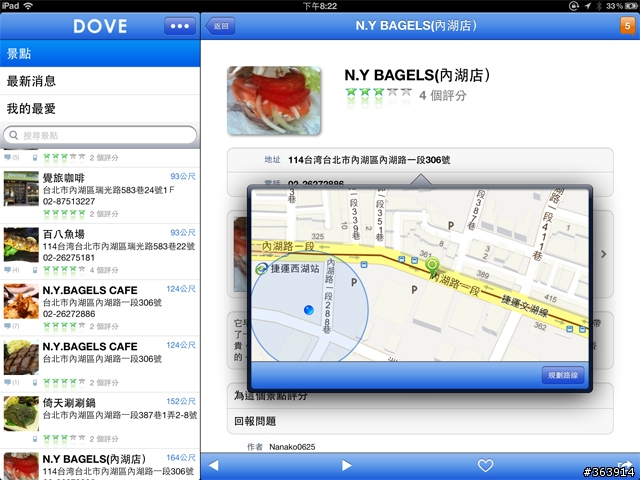Click the star rating under N.Y BAGELS title
Image resolution: width=640 pixels, height=480 pixels.
378,93
